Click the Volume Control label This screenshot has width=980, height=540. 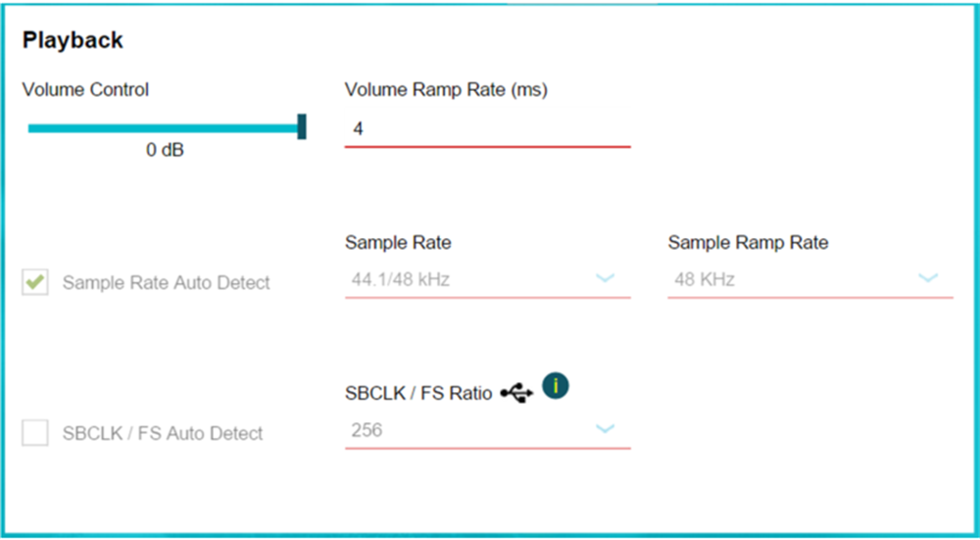point(85,89)
